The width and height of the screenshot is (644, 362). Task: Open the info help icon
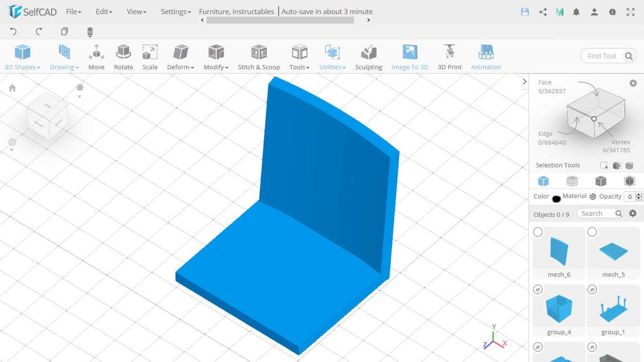click(612, 12)
